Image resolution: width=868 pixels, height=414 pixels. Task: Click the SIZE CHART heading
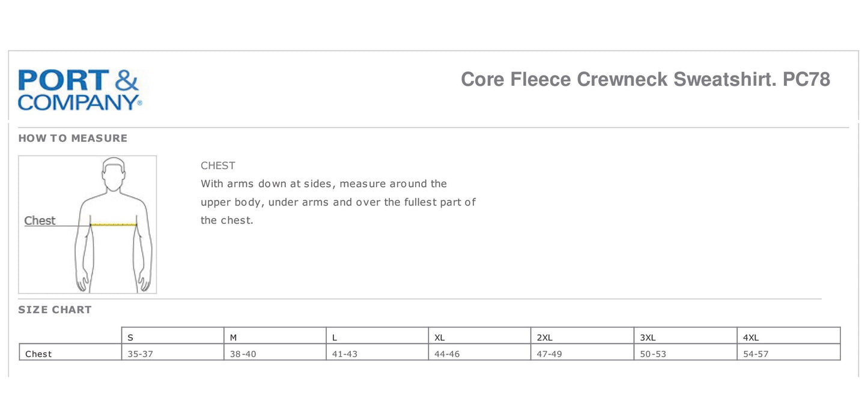point(55,310)
